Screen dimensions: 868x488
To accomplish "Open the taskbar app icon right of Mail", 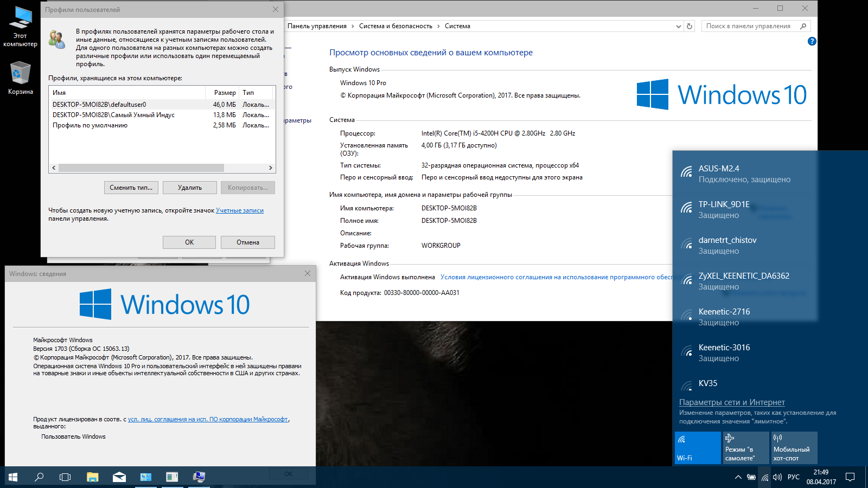I will 146,477.
